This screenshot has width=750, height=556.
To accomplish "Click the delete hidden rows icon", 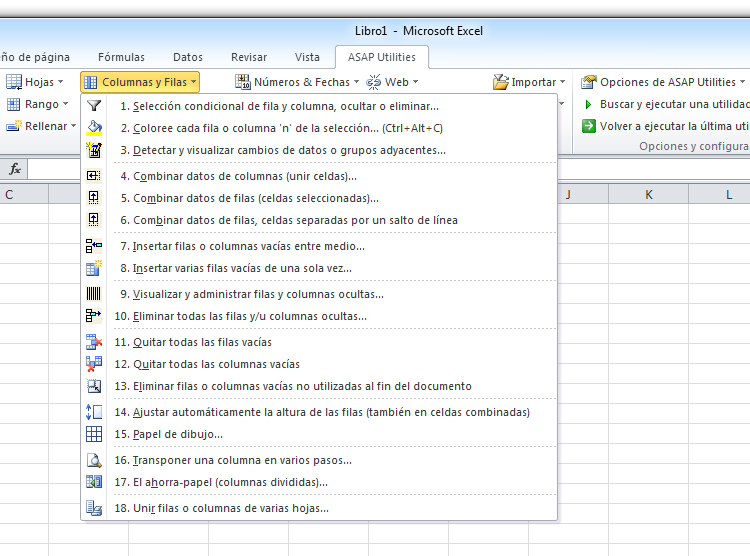I will point(94,316).
